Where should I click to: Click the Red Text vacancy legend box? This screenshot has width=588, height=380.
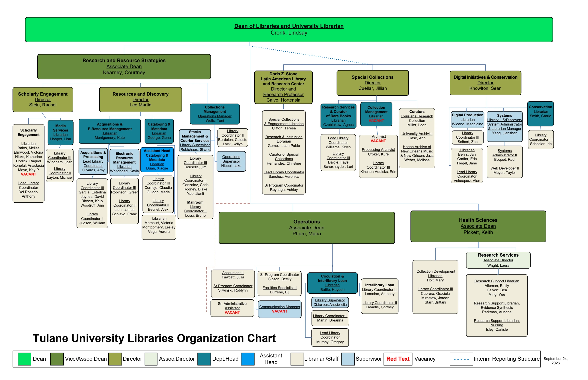coord(398,359)
